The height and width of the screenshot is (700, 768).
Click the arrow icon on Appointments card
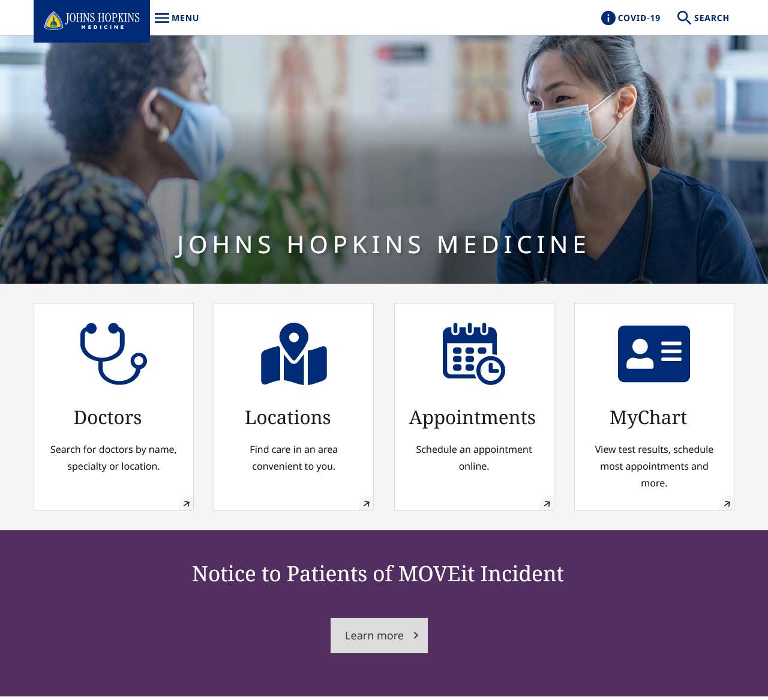[547, 504]
